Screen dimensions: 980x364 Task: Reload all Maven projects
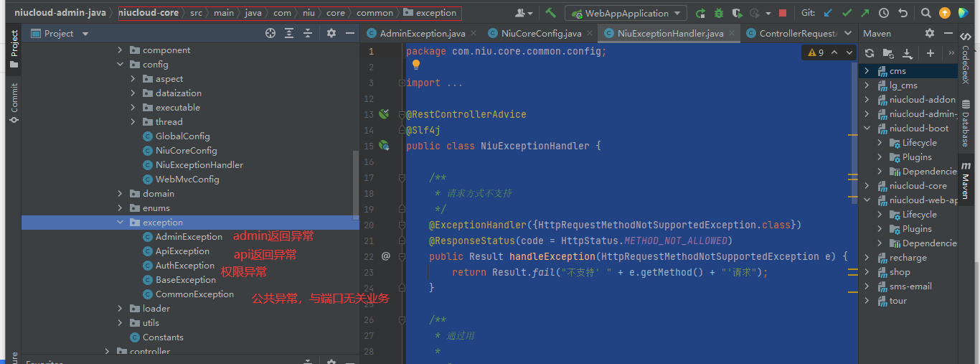(870, 53)
